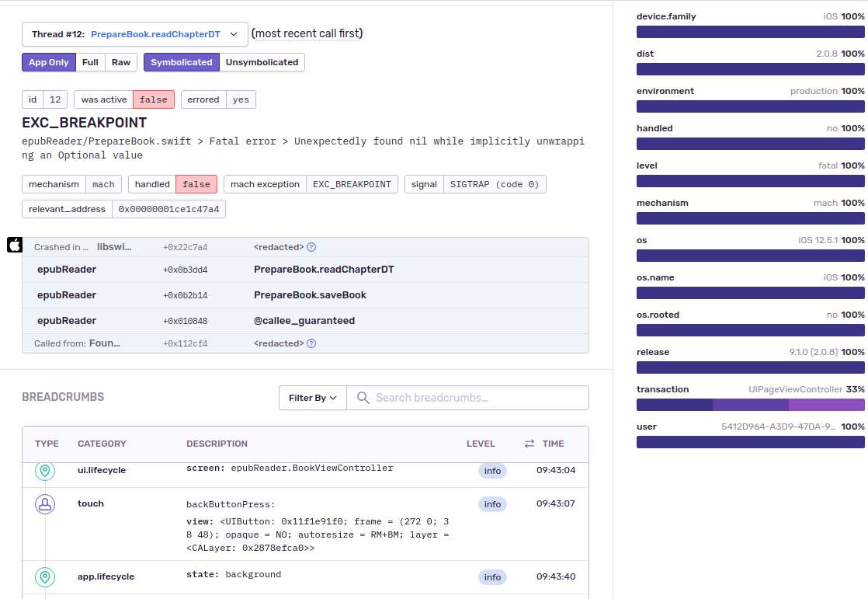Click the Search breadcrumbs input field
Image resolution: width=868 pixels, height=599 pixels.
click(x=467, y=398)
